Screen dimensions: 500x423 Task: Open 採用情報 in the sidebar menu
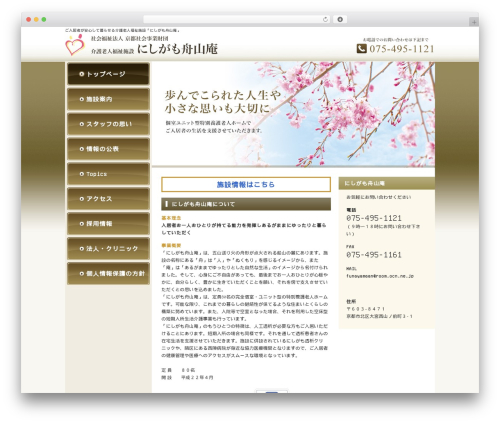pyautogui.click(x=108, y=224)
